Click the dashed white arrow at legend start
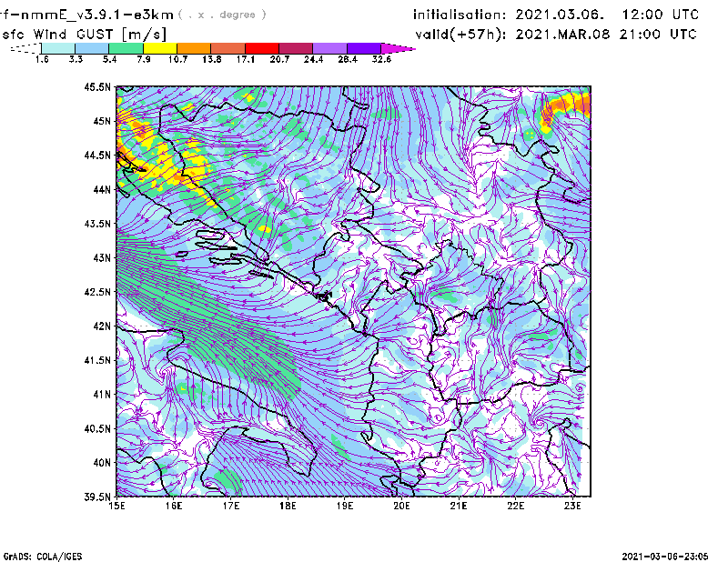Image resolution: width=728 pixels, height=562 pixels. click(25, 48)
